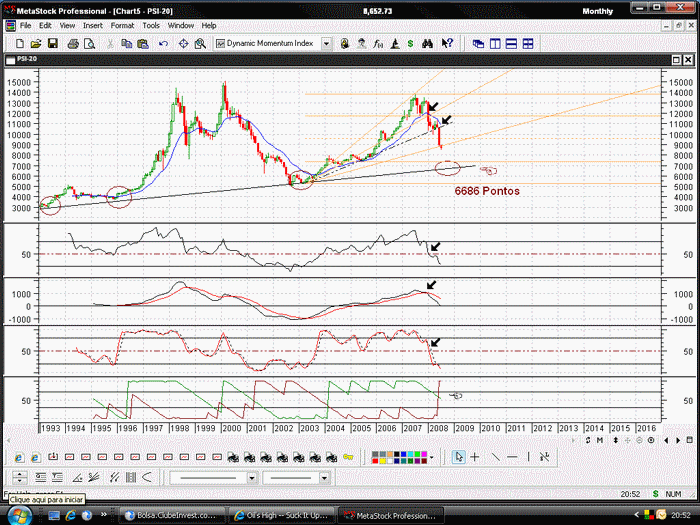Click the 6686 Pontos chart annotation
The image size is (700, 525).
tap(487, 191)
